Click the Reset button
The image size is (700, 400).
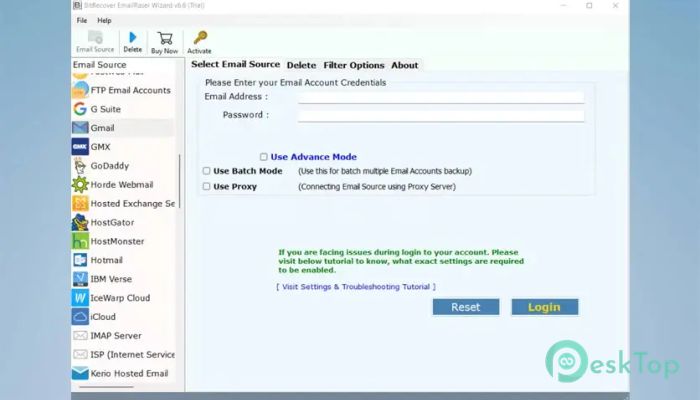click(x=466, y=307)
